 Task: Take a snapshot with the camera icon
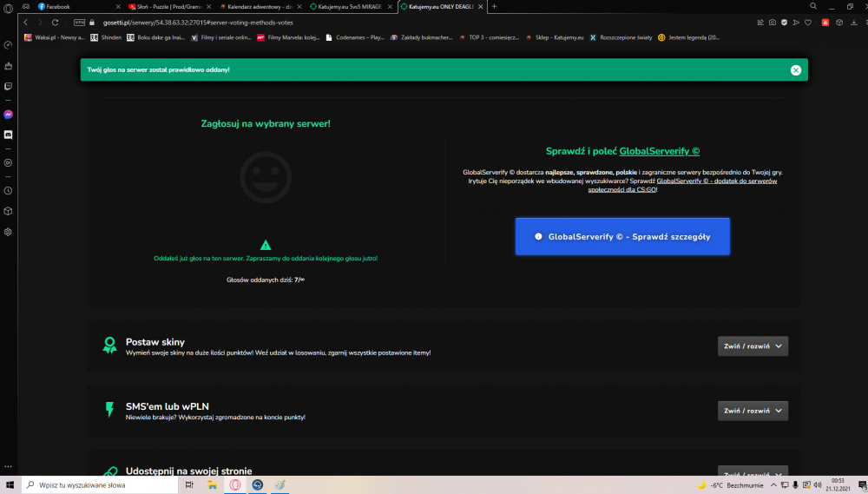coord(773,23)
